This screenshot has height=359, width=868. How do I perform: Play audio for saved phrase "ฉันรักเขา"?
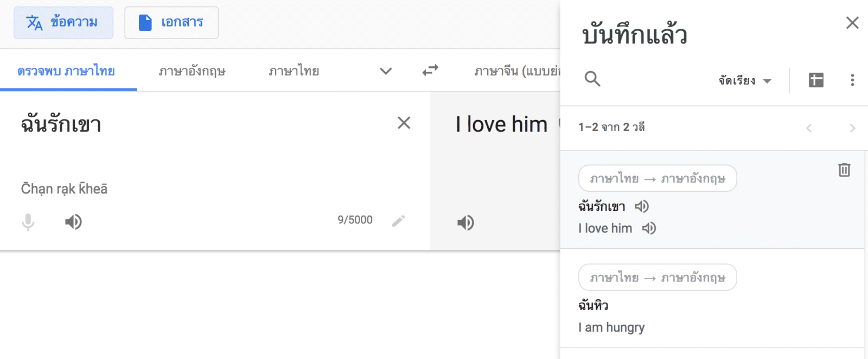(642, 206)
